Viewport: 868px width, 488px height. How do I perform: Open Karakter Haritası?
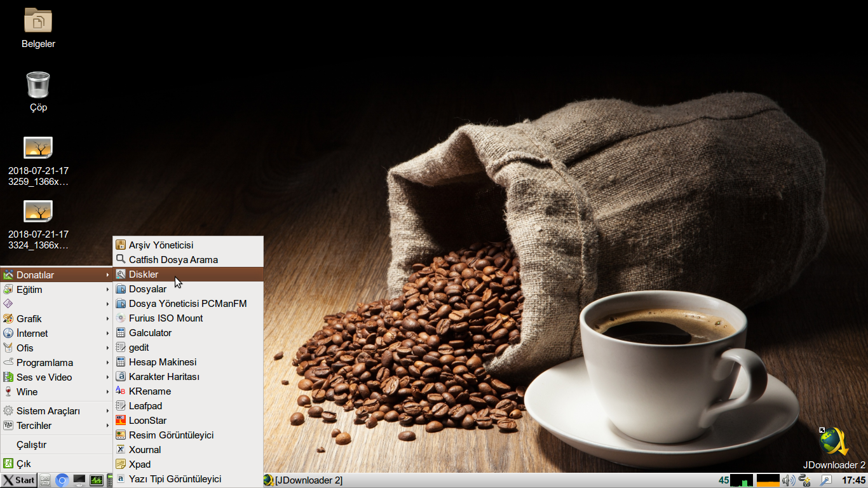point(188,377)
